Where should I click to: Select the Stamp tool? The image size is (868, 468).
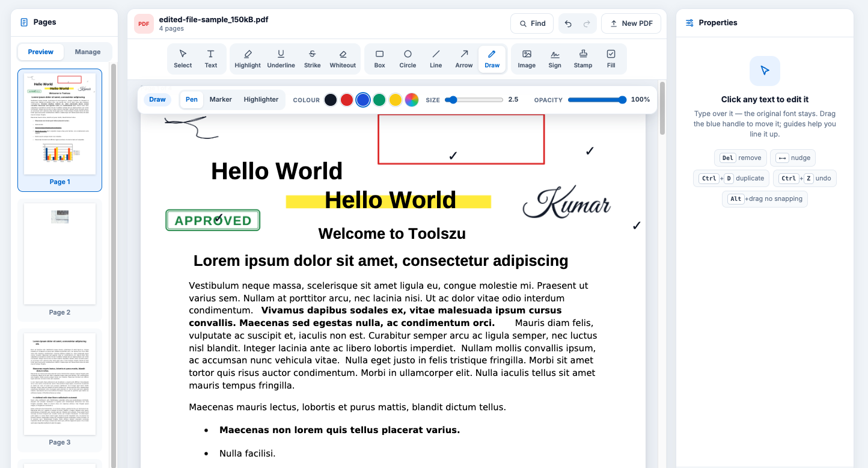(x=583, y=59)
